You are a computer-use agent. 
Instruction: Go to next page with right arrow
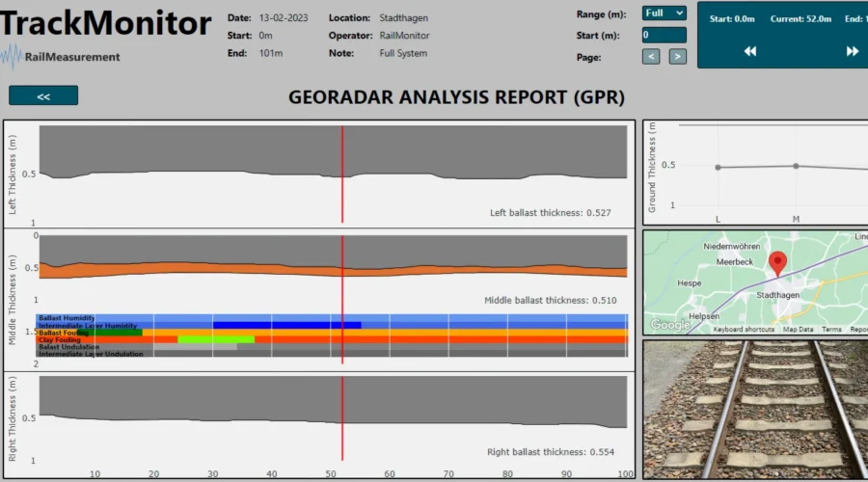(x=678, y=57)
